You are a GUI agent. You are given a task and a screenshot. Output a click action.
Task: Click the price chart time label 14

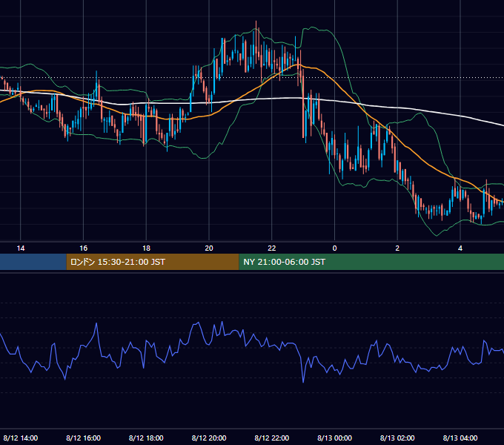[x=21, y=248]
